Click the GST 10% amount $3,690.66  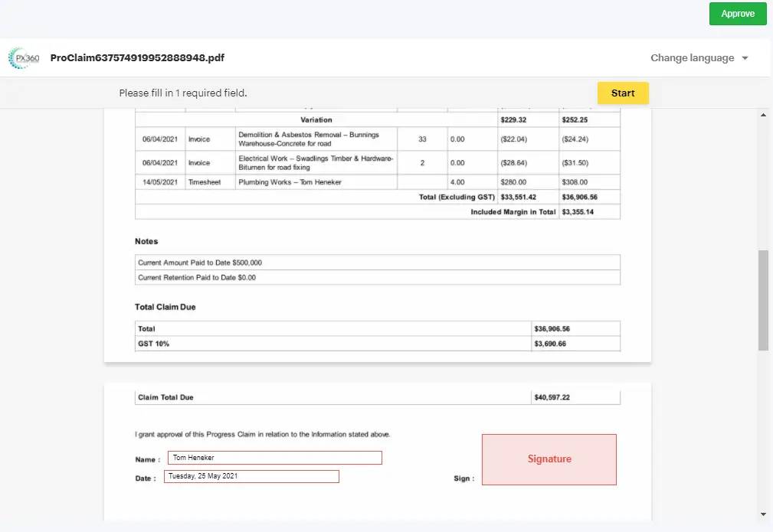551,344
